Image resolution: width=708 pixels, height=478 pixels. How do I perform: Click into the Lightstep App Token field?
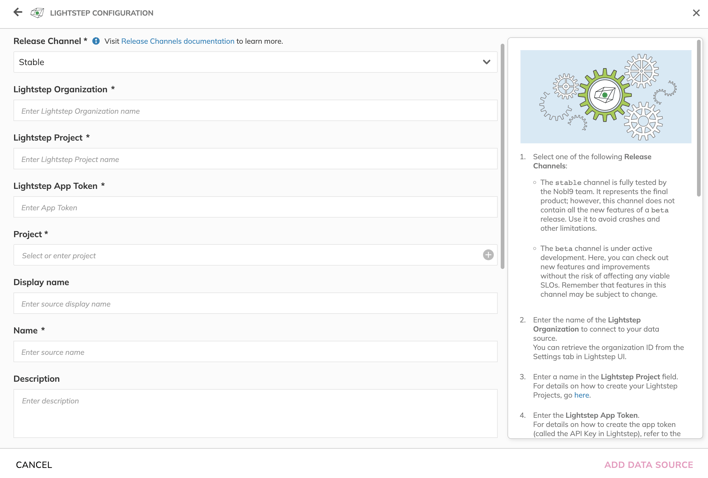click(x=255, y=207)
